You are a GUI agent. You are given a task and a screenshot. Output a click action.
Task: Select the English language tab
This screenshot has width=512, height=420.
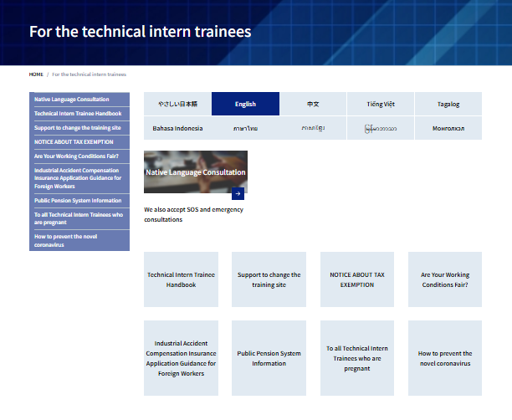click(x=245, y=105)
